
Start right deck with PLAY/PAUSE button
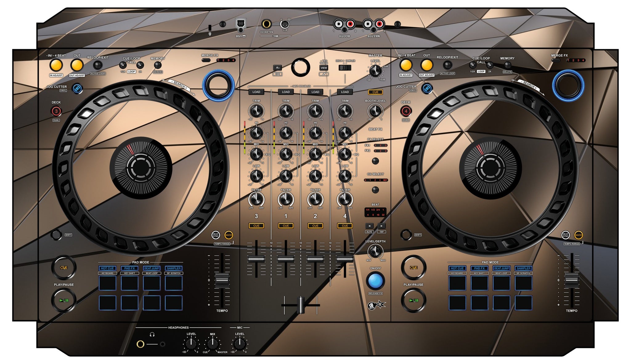(x=413, y=300)
